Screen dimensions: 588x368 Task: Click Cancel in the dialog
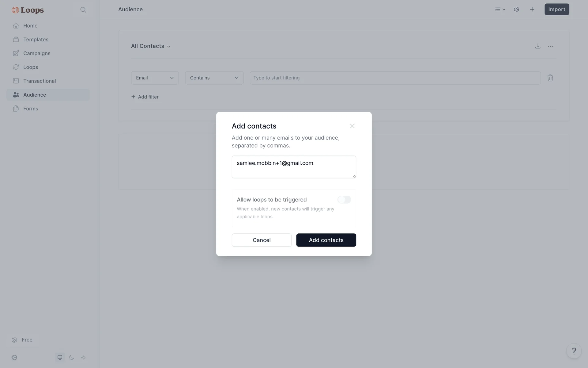(262, 240)
